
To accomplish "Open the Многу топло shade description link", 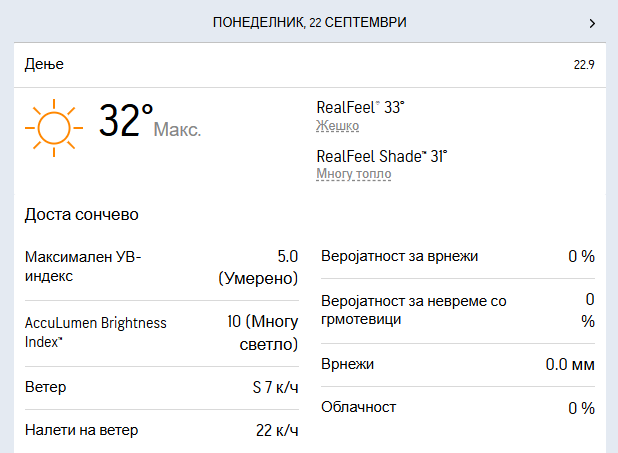I will pos(354,173).
